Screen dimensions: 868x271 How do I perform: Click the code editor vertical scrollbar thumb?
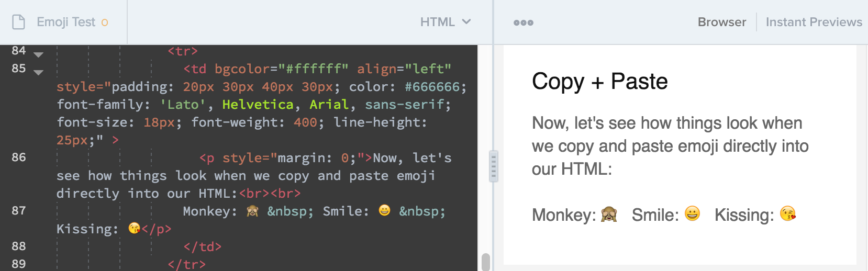(x=486, y=262)
